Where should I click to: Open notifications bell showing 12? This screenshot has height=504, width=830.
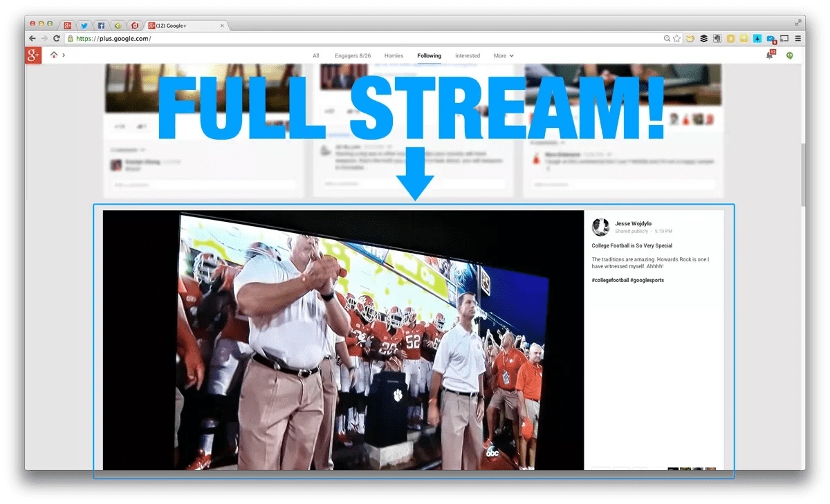tap(770, 55)
